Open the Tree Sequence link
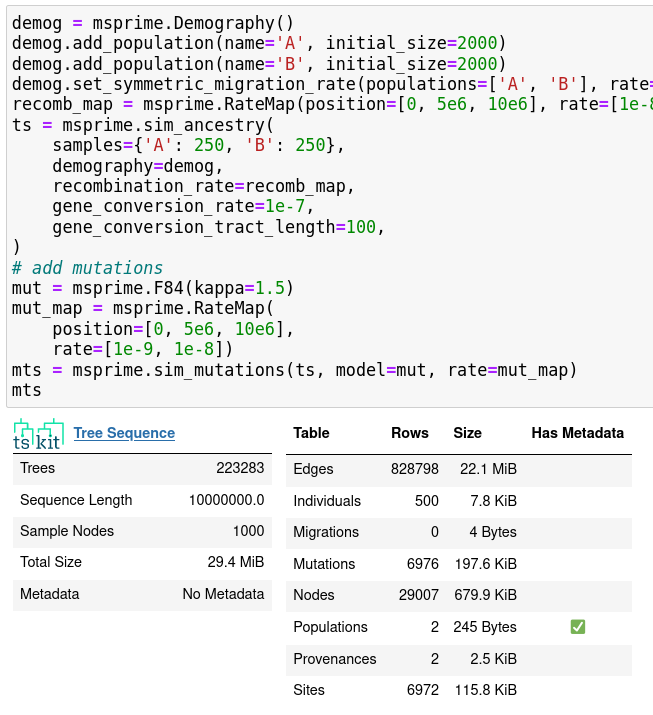 124,433
